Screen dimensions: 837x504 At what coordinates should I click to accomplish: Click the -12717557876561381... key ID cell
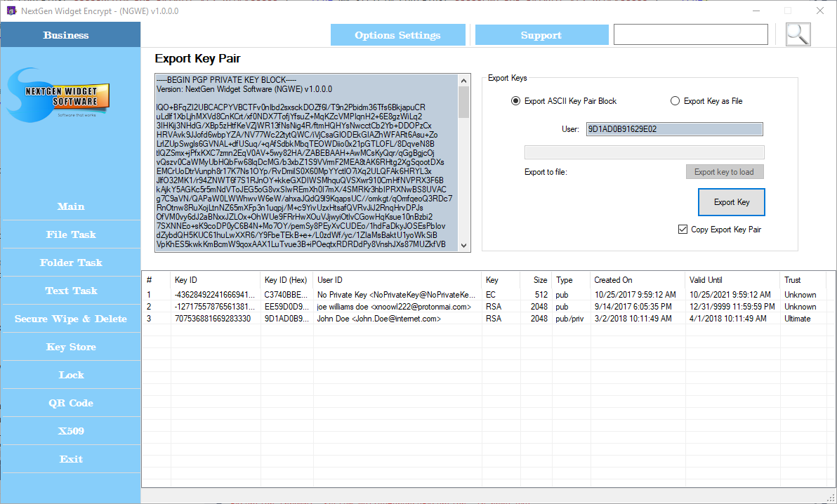click(x=215, y=307)
